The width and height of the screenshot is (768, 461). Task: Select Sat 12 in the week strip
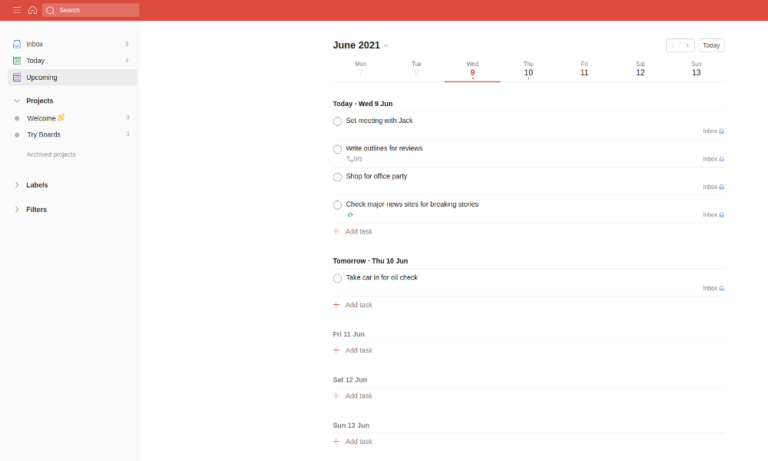[640, 70]
